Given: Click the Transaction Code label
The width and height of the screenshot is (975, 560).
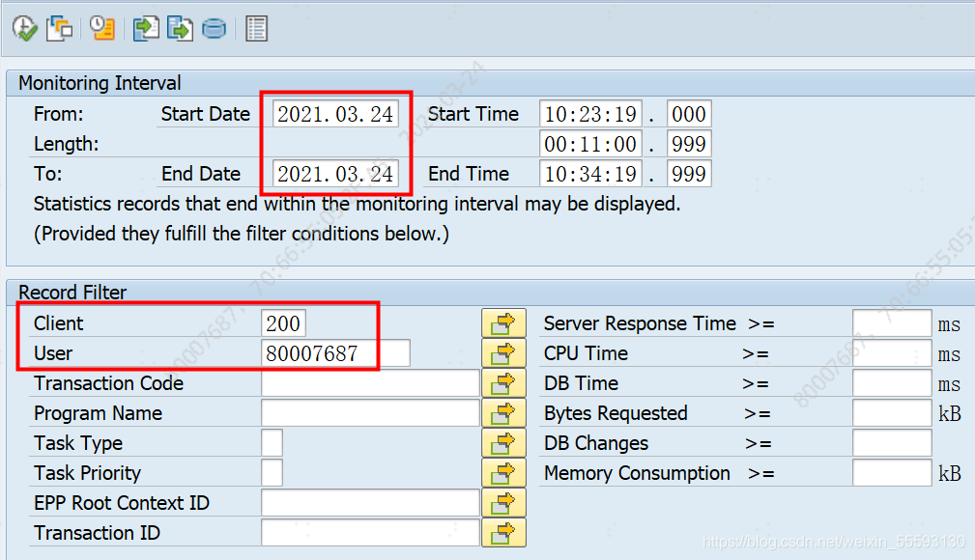Looking at the screenshot, I should coord(109,383).
